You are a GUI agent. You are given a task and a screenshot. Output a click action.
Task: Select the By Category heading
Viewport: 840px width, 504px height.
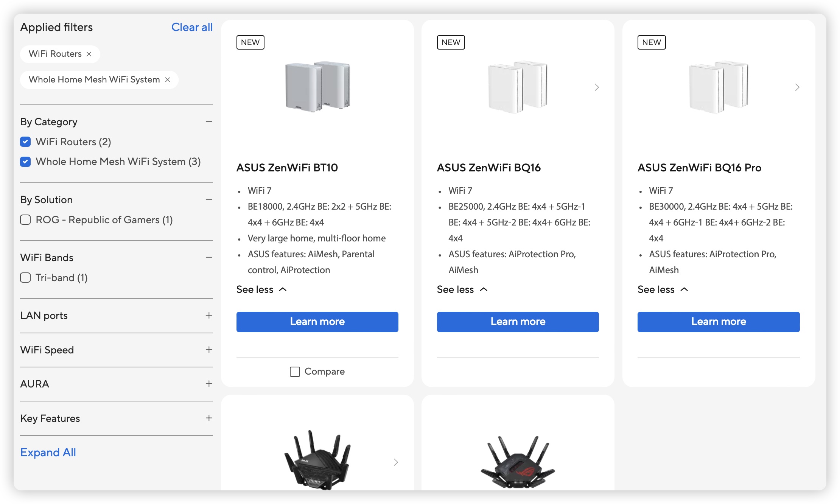(49, 122)
